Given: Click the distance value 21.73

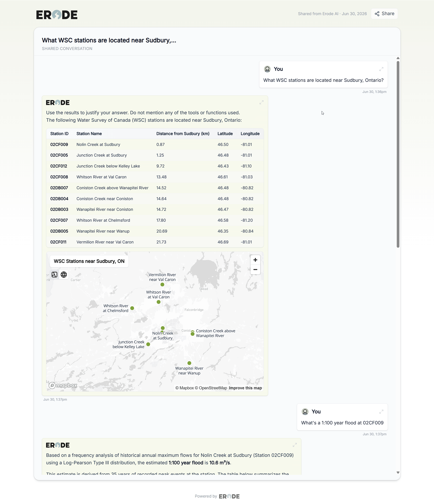Looking at the screenshot, I should coord(161,242).
